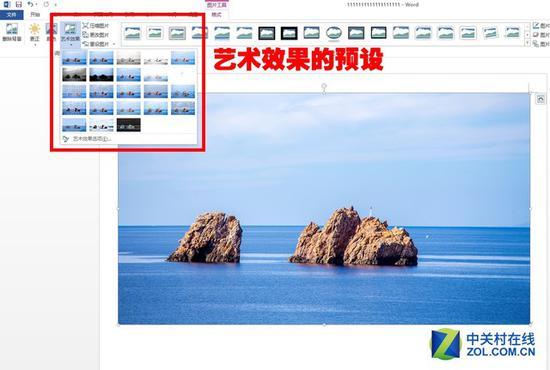Click the Remove Background (删除背景) icon
Screen dimensions: 550x370
(x=12, y=32)
